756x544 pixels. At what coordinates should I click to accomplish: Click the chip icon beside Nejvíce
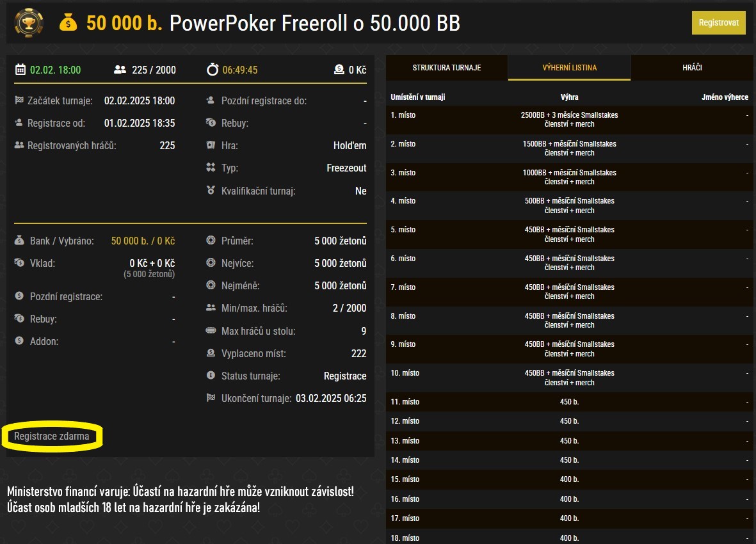211,262
